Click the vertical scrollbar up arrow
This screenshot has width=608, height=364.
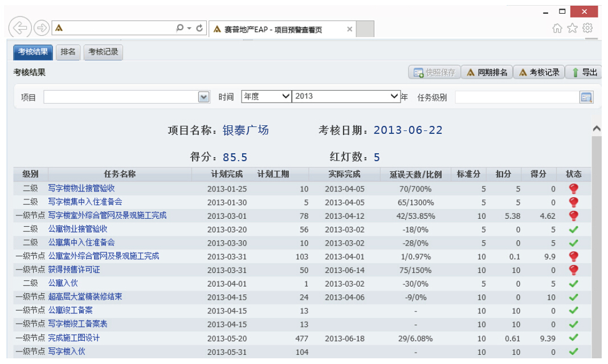point(597,129)
